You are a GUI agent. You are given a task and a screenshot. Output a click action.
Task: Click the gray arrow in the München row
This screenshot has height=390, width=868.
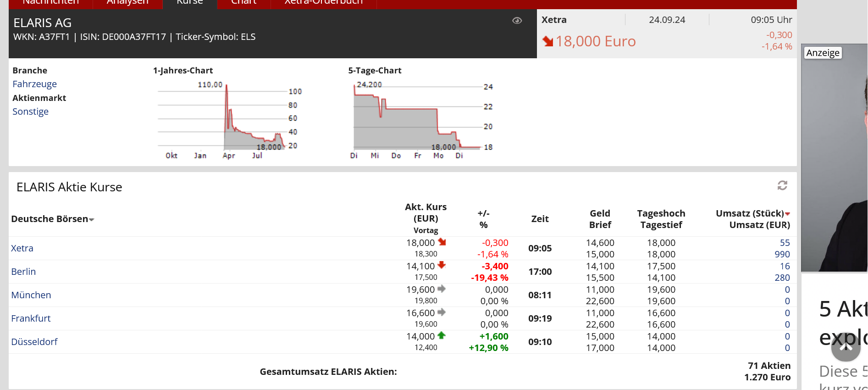pyautogui.click(x=442, y=289)
